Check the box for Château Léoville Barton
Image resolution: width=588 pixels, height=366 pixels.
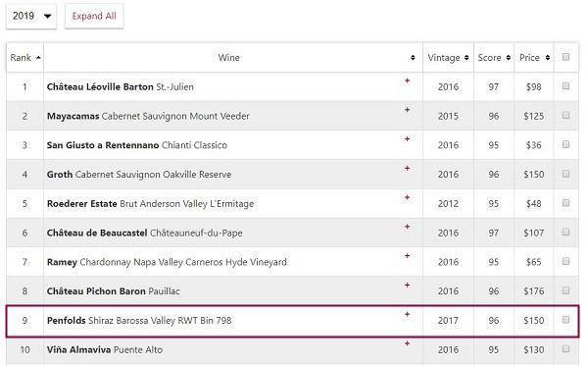coord(565,86)
